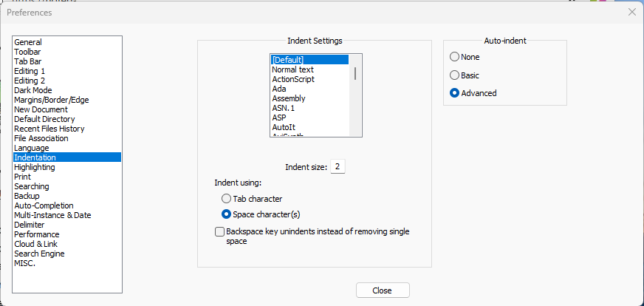Screen dimensions: 644x306
Task: Open the Cloud & Link section
Action: [x=35, y=244]
